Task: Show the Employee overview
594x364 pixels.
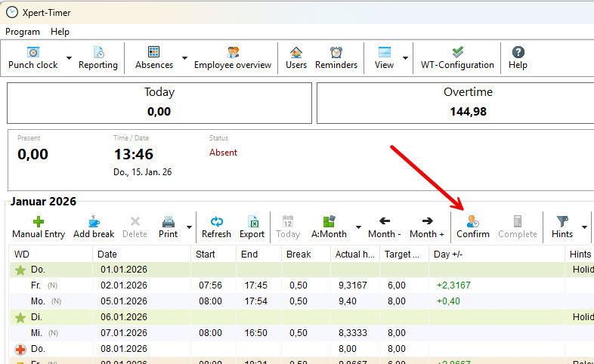Action: coord(232,57)
